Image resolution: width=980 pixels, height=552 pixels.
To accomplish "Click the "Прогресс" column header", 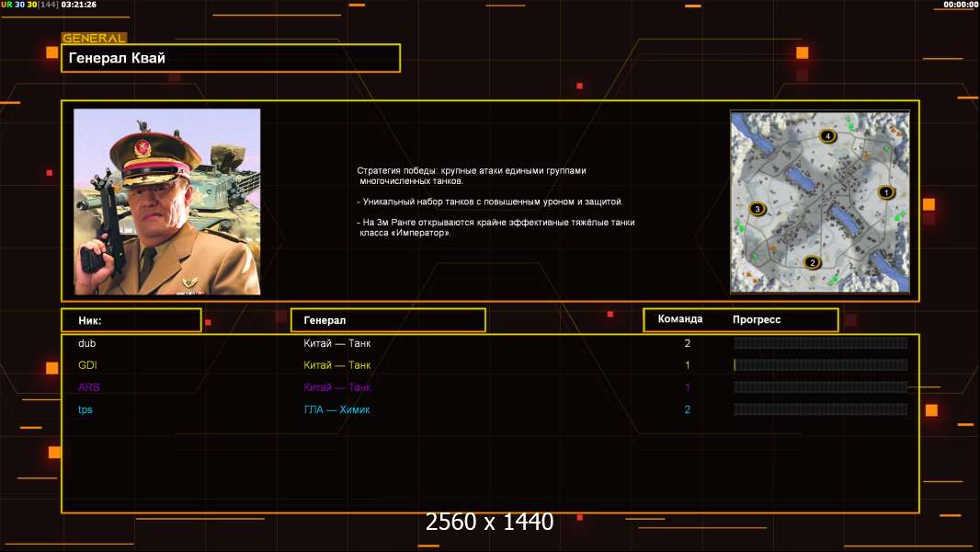I will click(757, 319).
